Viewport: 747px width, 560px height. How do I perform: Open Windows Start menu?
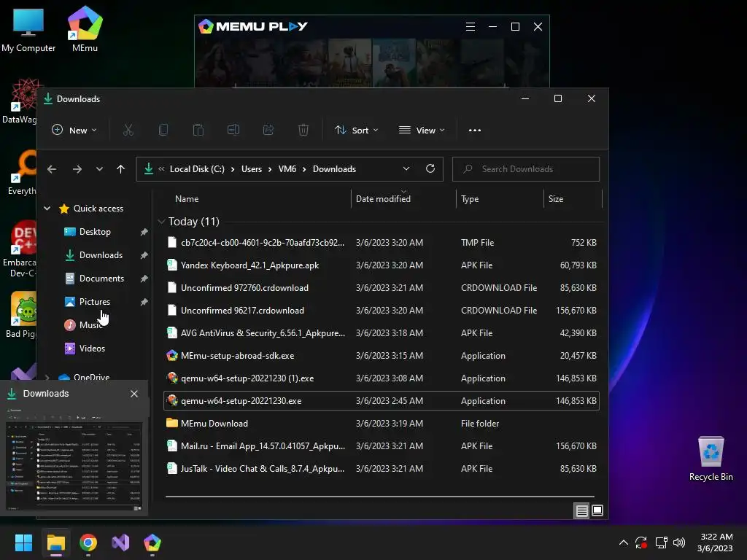(x=23, y=542)
